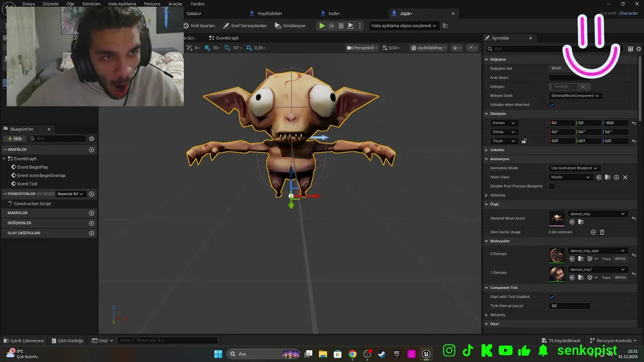Screen dimensions: 644x362
Task: Clear Anim Class with the X icon
Action: 625,177
